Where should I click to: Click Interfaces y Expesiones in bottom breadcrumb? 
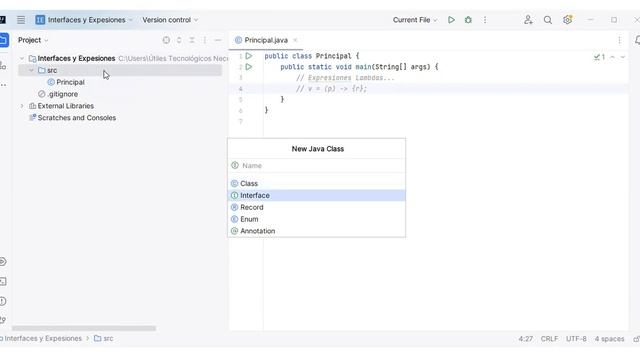pyautogui.click(x=42, y=338)
